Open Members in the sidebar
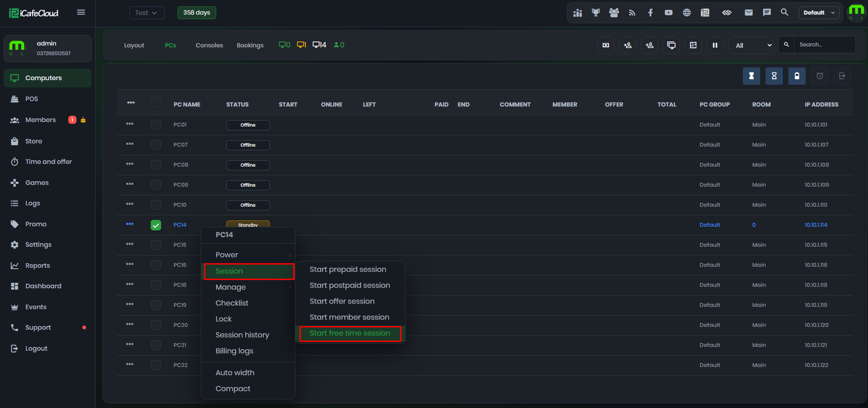 coord(47,120)
